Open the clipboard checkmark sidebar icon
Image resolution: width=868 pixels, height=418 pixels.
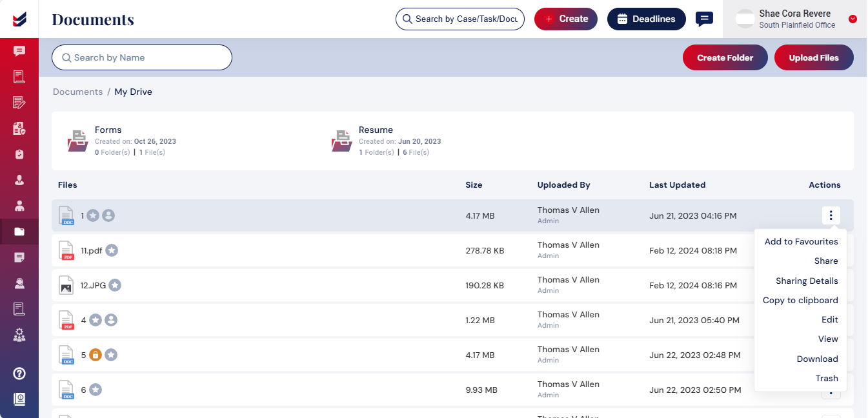coord(19,154)
